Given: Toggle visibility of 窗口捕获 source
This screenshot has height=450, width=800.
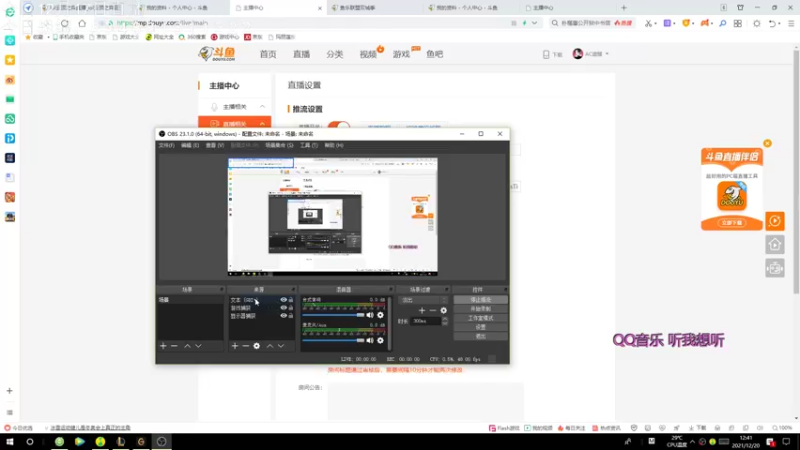Looking at the screenshot, I should click(x=284, y=308).
